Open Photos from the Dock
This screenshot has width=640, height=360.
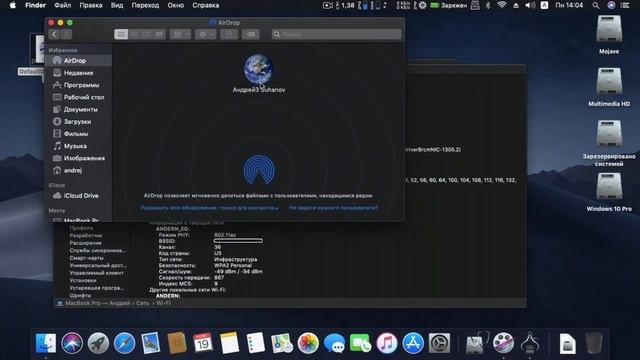click(308, 343)
